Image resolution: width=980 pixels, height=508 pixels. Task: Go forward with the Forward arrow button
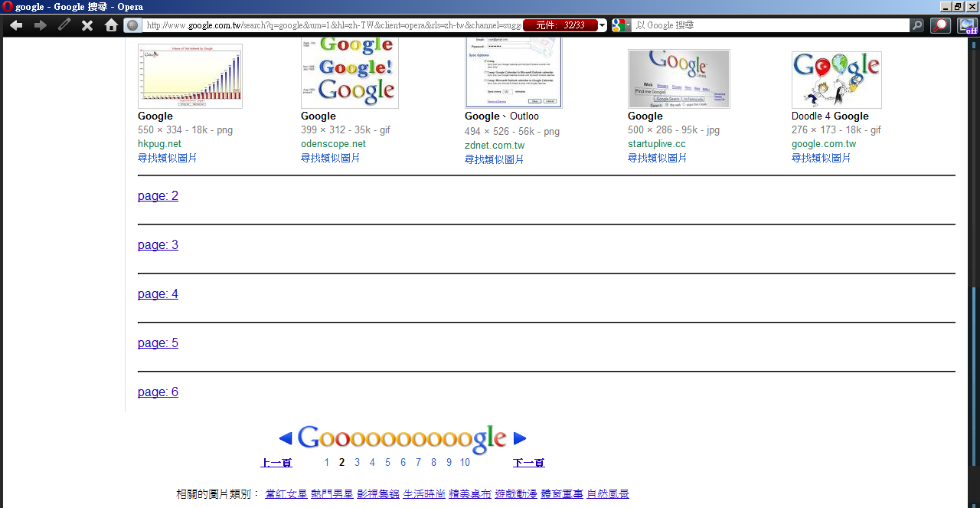(x=41, y=25)
